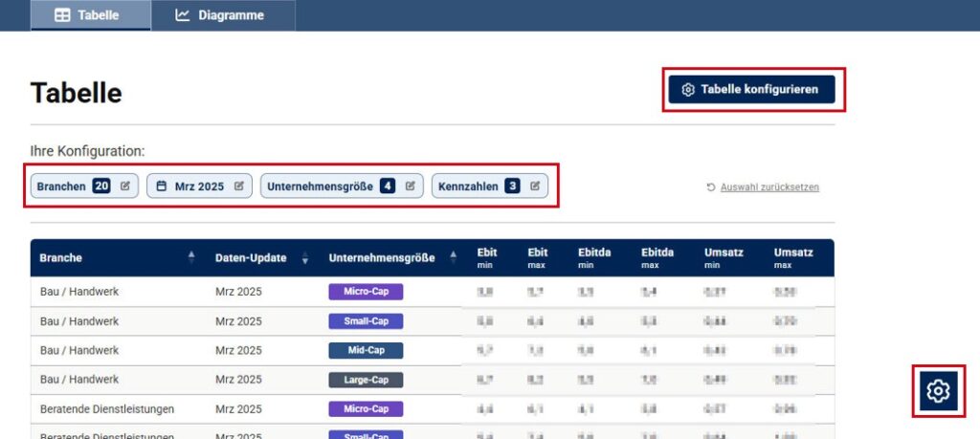Click edit pencil icon on Unternehmensgröße chip
The width and height of the screenshot is (980, 439).
coord(410,186)
